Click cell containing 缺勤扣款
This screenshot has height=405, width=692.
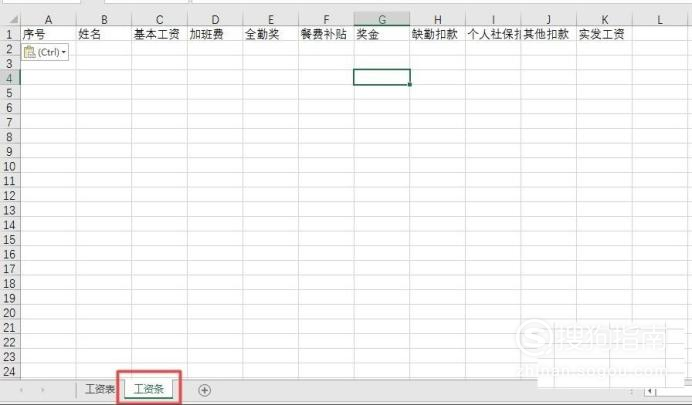coord(437,34)
